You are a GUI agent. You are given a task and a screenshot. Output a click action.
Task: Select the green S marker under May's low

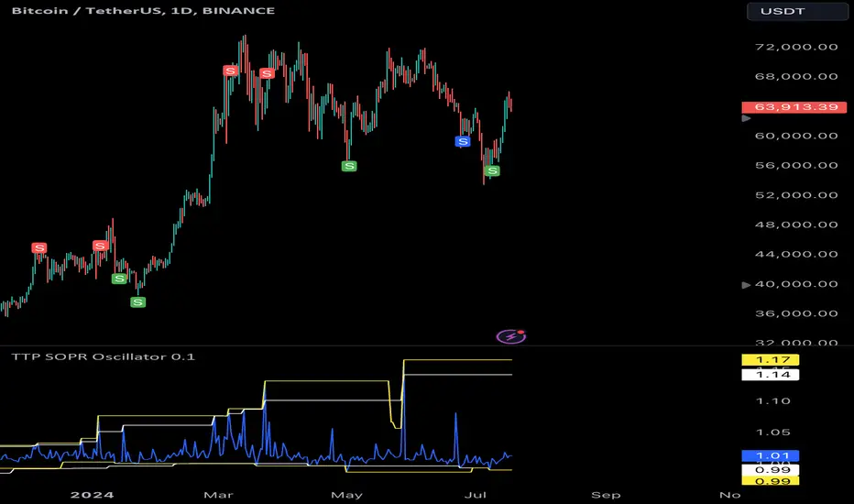coord(349,166)
